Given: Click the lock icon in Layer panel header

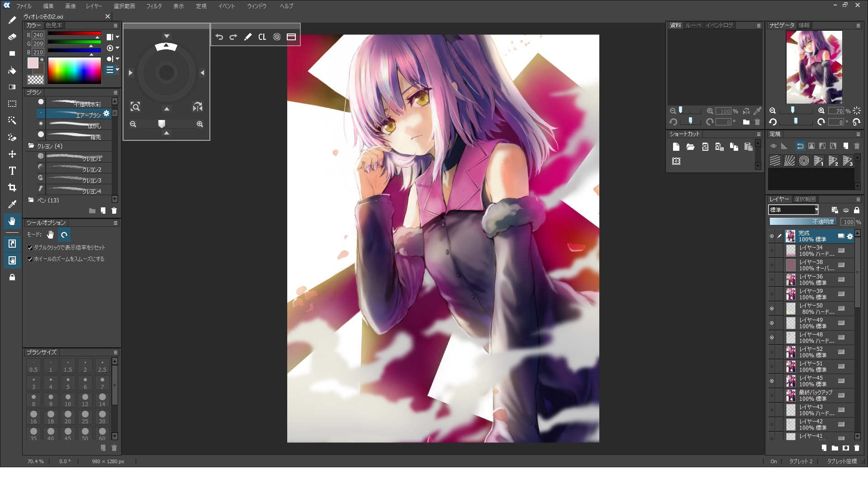Looking at the screenshot, I should (x=857, y=210).
